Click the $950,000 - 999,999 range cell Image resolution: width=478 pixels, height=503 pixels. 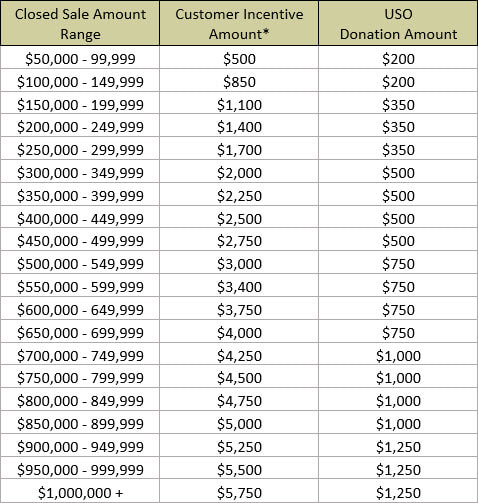(x=80, y=469)
